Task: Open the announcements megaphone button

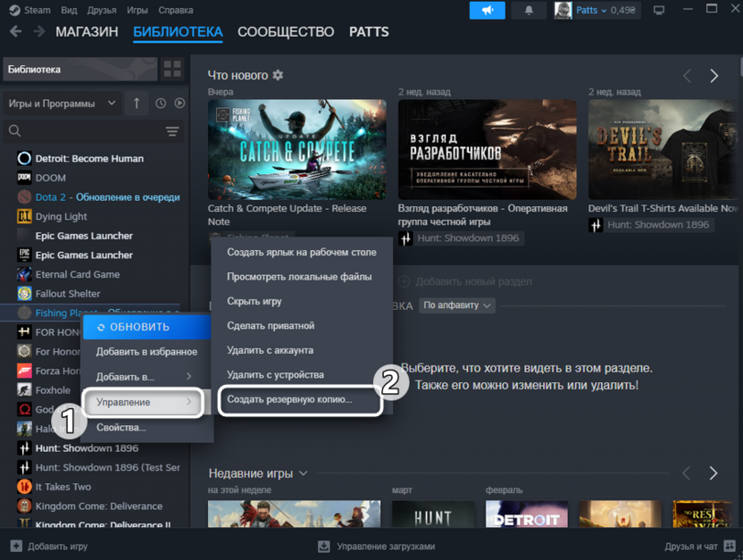Action: (487, 10)
